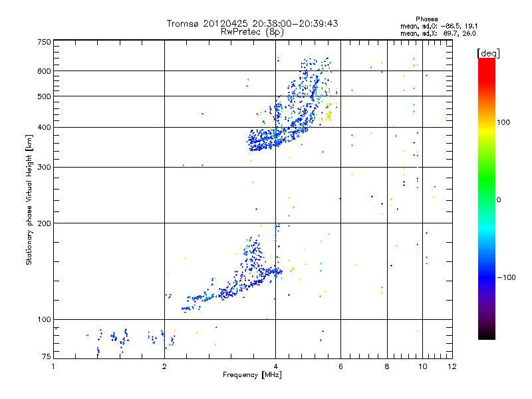Click the frequency axis "8" tick label
This screenshot has width=532, height=399.
[387, 366]
